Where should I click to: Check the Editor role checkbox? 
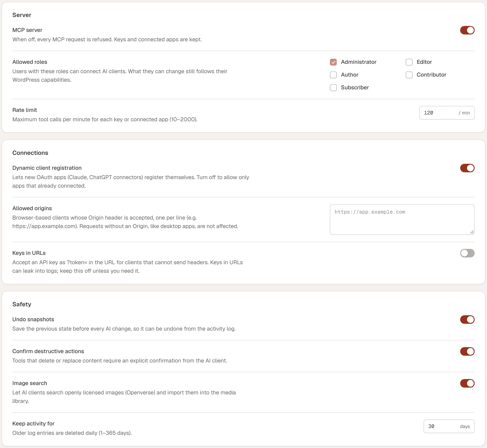[x=409, y=62]
